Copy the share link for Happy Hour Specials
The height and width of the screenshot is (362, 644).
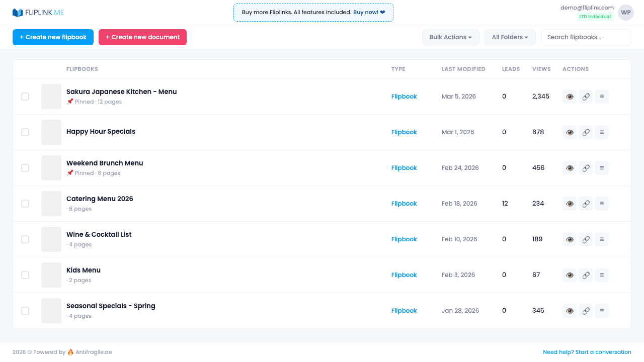point(585,132)
